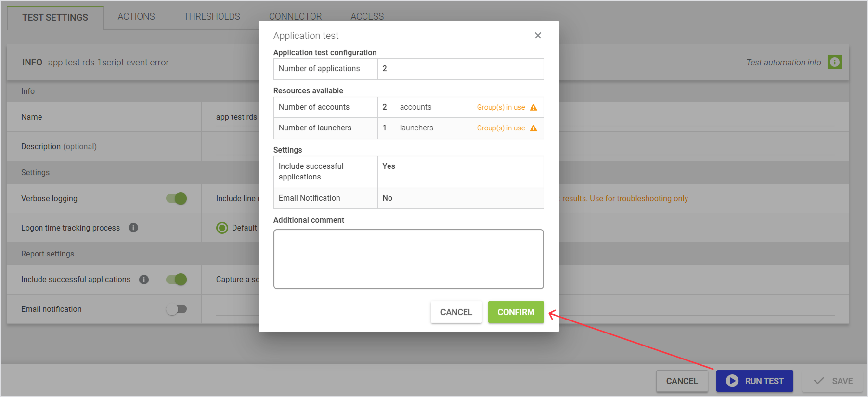
Task: Click the Logon time tracking process info icon
Action: tap(133, 228)
